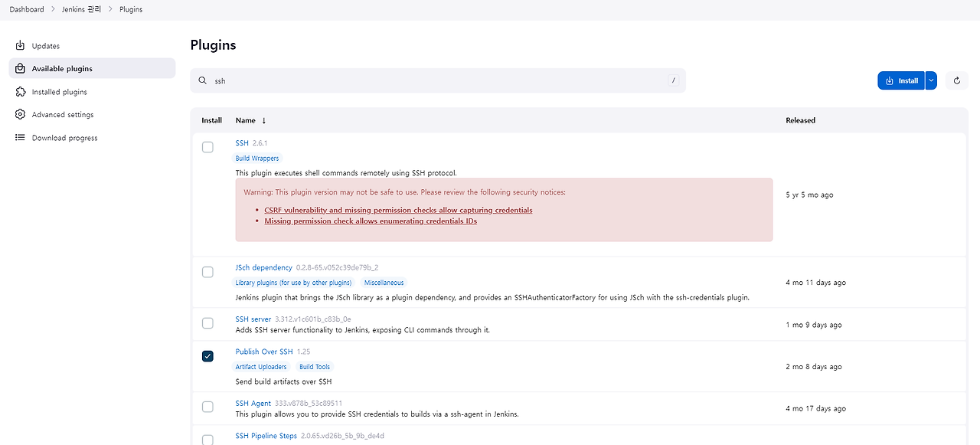Click the blue Install button
The image size is (980, 445).
(901, 80)
